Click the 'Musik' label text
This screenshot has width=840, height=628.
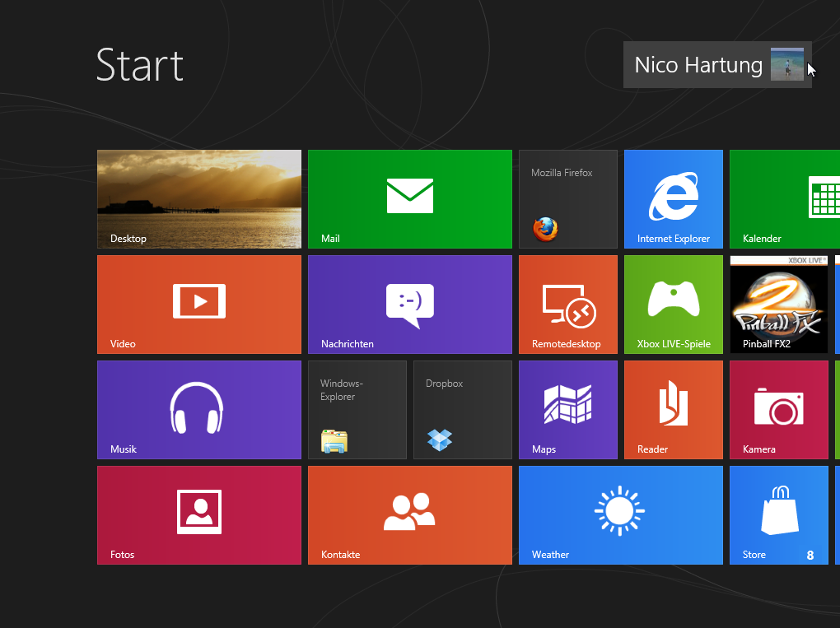tap(124, 449)
